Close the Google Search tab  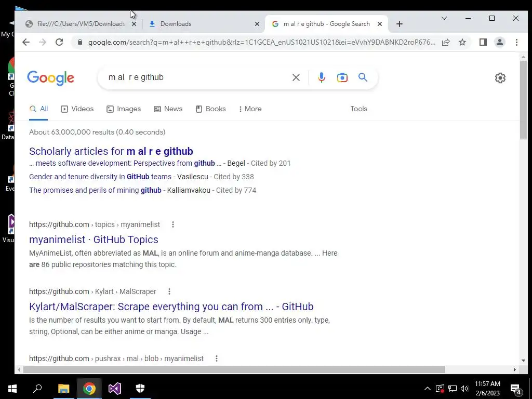[380, 24]
